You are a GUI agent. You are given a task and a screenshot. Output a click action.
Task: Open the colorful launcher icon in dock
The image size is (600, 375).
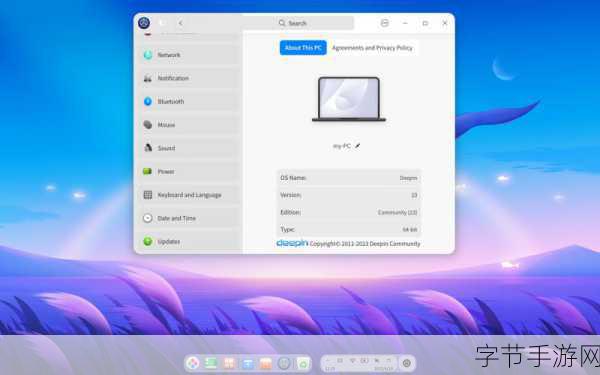[x=193, y=363]
